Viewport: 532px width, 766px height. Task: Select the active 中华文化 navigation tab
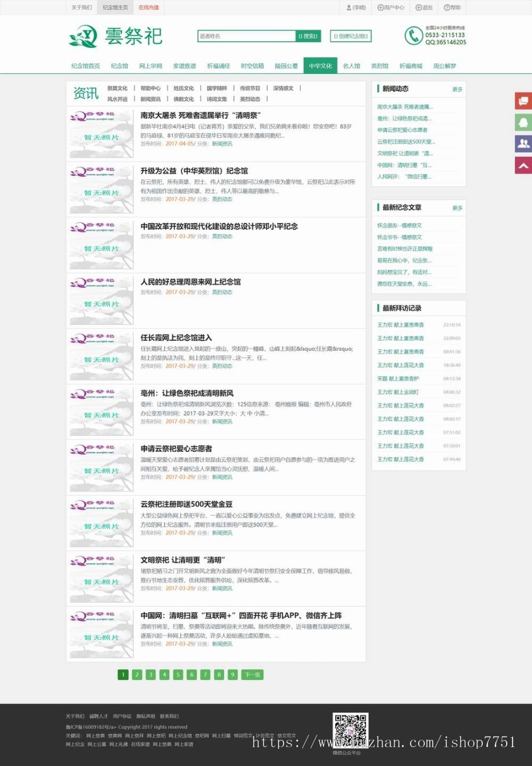click(x=320, y=66)
